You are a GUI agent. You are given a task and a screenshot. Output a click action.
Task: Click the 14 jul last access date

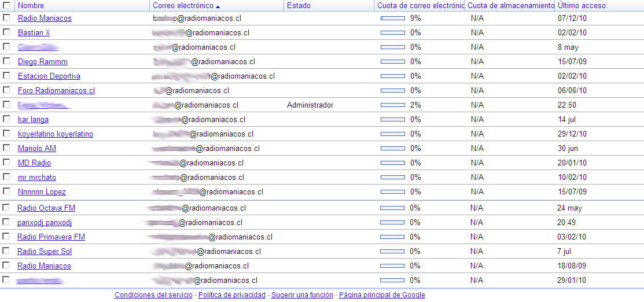point(566,120)
